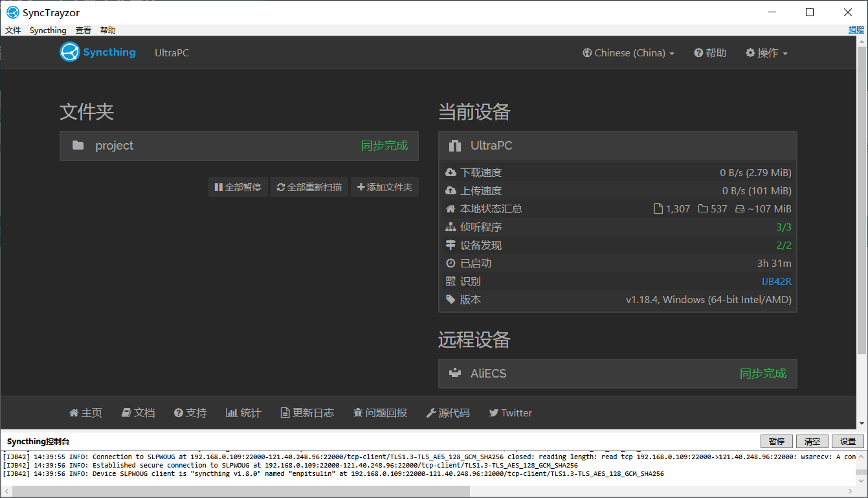Click the folder icon beside project

(78, 146)
